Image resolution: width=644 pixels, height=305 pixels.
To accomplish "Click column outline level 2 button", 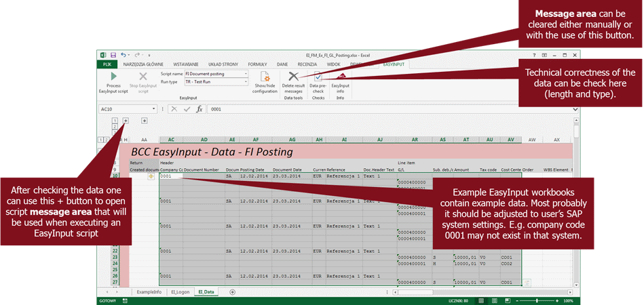I will [x=115, y=127].
